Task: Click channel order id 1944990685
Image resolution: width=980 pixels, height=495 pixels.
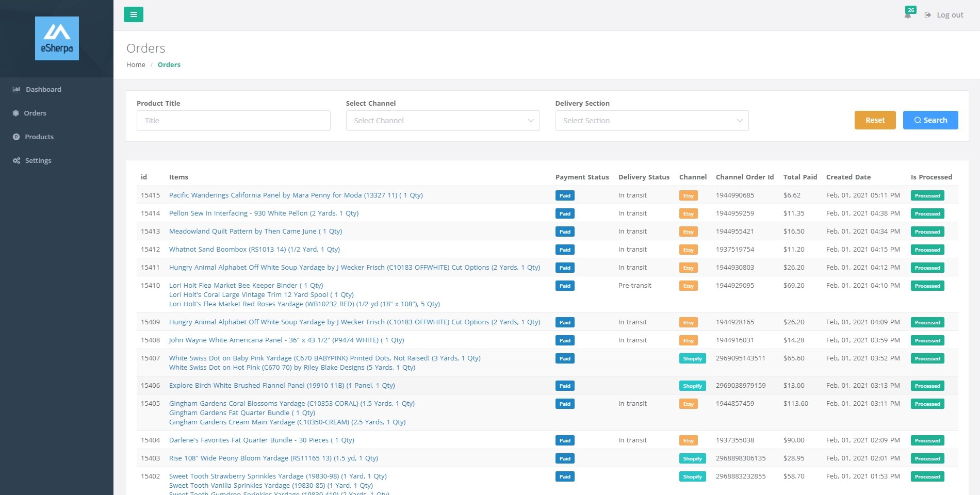Action: (x=734, y=195)
